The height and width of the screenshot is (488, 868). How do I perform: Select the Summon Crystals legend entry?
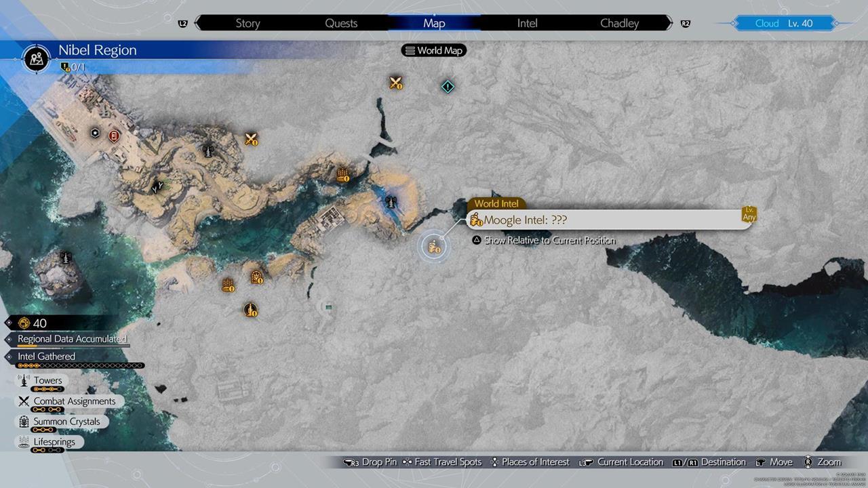pyautogui.click(x=66, y=422)
